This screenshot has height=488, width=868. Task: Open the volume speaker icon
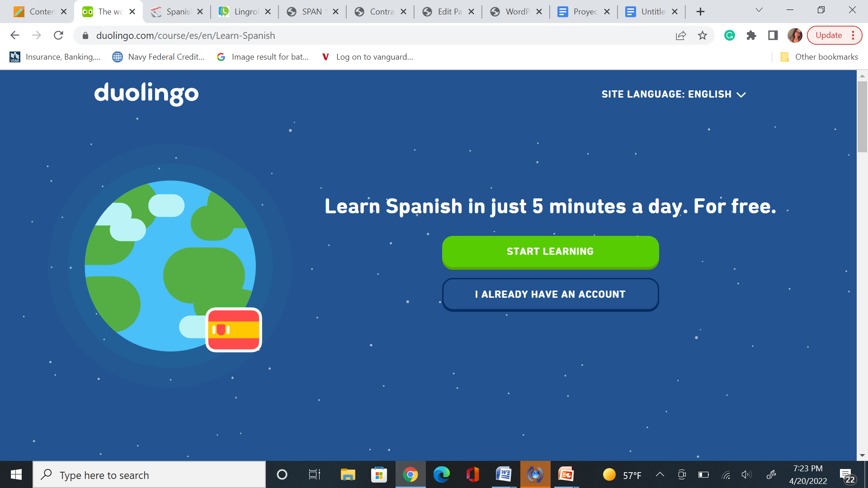tap(746, 474)
